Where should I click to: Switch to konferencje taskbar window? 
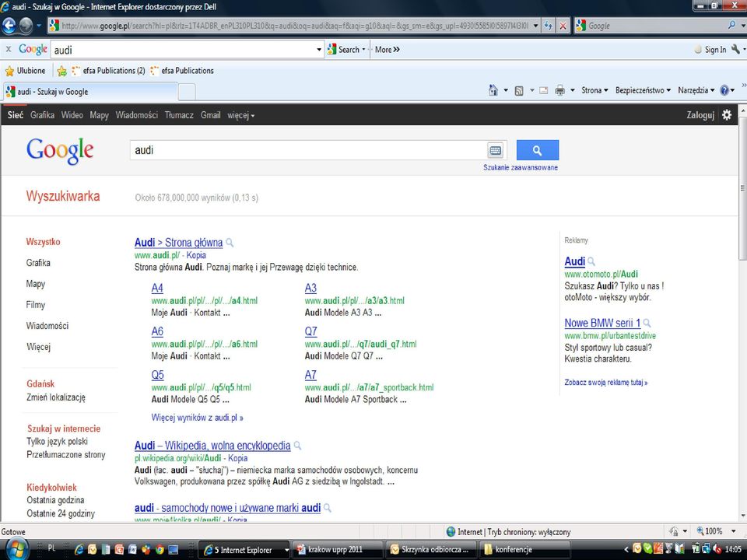(525, 550)
